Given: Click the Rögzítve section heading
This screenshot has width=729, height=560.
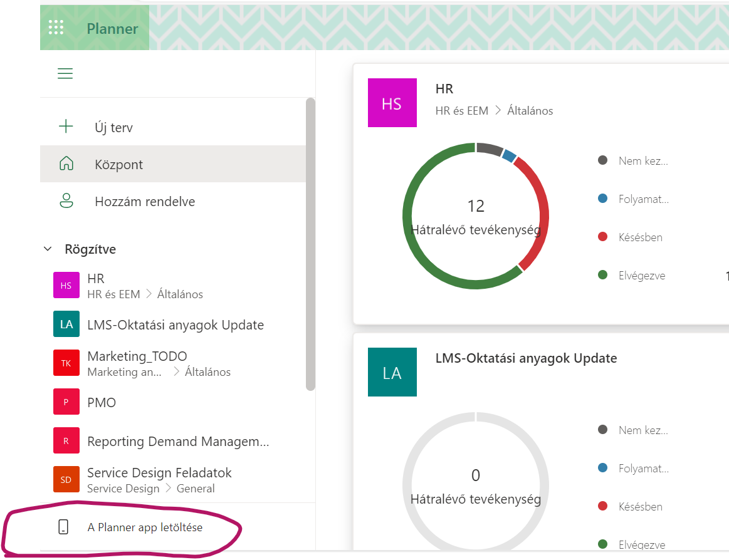Looking at the screenshot, I should pyautogui.click(x=90, y=249).
